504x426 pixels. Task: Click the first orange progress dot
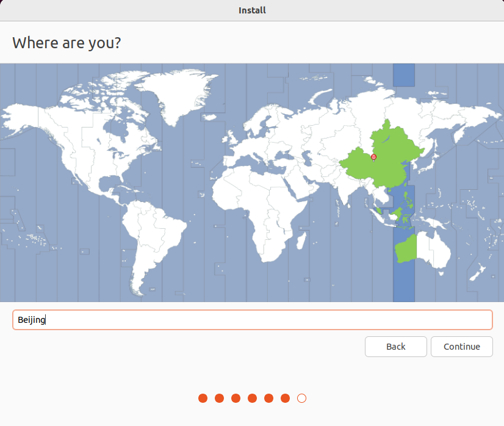point(203,399)
